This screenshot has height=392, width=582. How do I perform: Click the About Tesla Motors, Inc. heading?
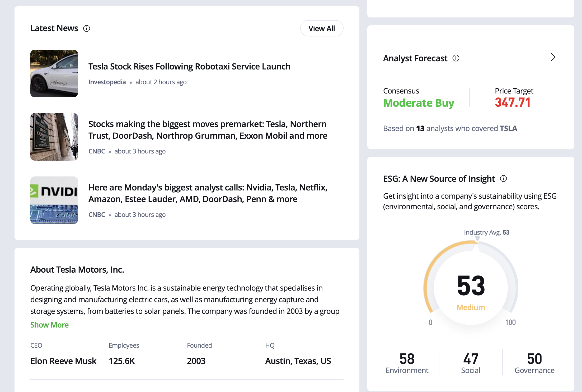(77, 269)
